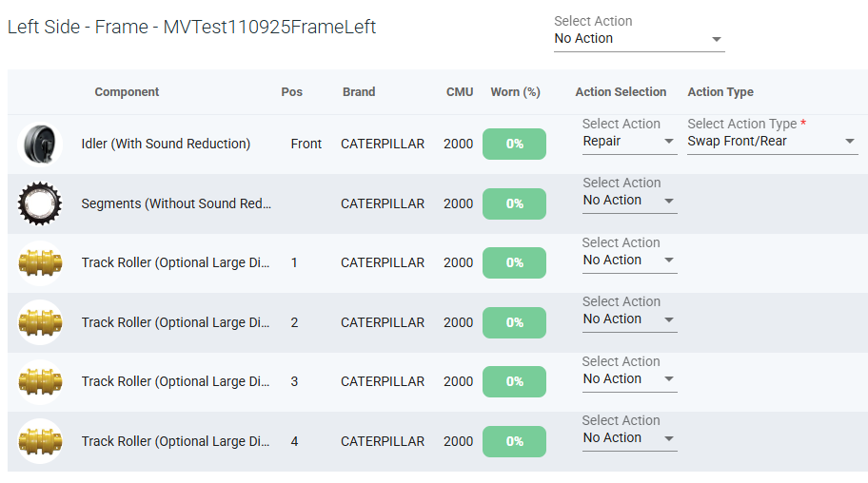Image resolution: width=868 pixels, height=483 pixels.
Task: Click Track Roller 3 worn percentage badge
Action: pyautogui.click(x=514, y=382)
